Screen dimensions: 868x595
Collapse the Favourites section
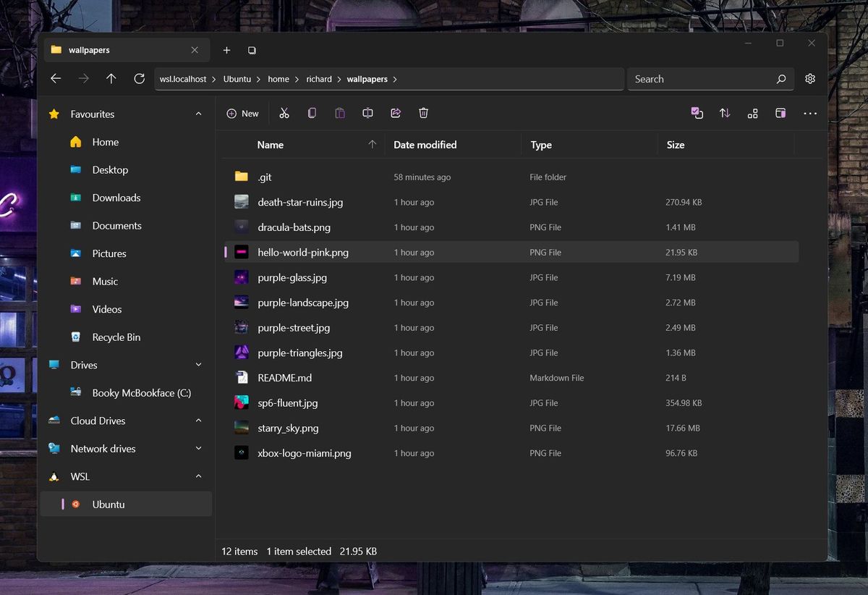(199, 114)
